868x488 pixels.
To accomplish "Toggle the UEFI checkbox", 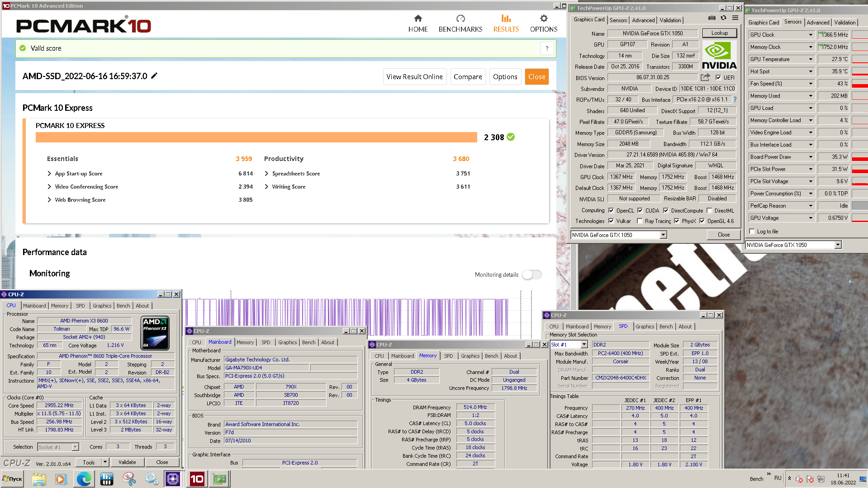I will pos(718,78).
